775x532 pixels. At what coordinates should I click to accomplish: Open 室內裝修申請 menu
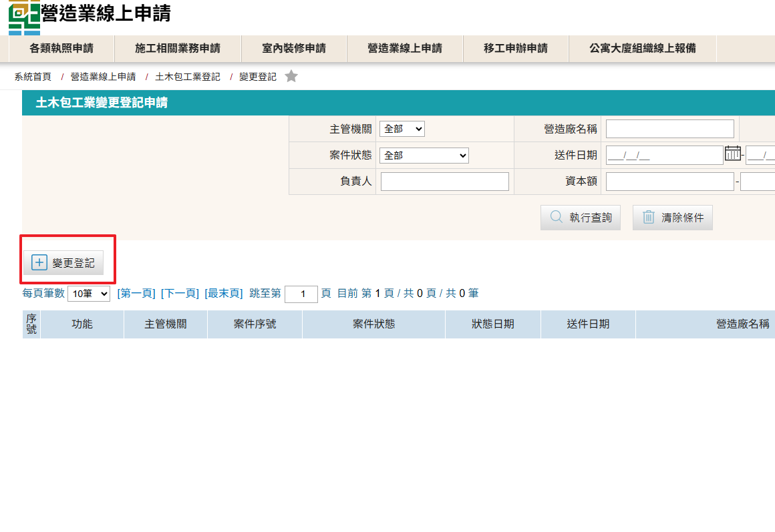293,48
